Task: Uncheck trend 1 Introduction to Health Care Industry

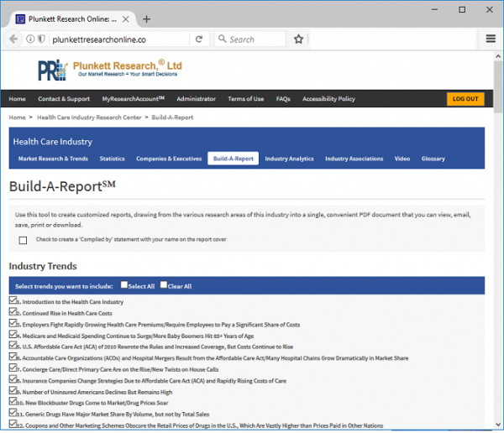Action: (x=13, y=300)
